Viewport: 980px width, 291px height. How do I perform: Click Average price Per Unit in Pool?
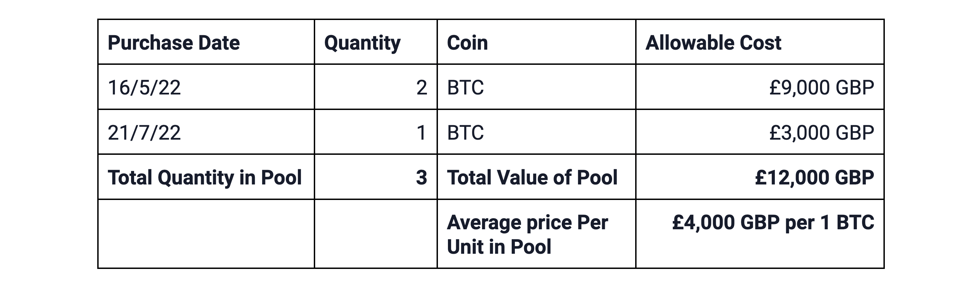[527, 234]
